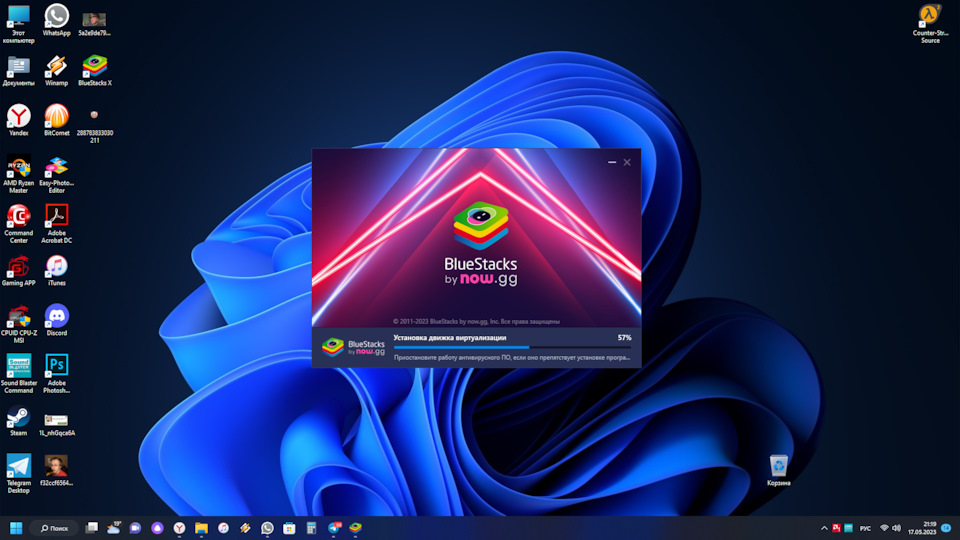The width and height of the screenshot is (960, 540).
Task: Select the WhatsApp desktop shortcut
Action: click(x=56, y=20)
